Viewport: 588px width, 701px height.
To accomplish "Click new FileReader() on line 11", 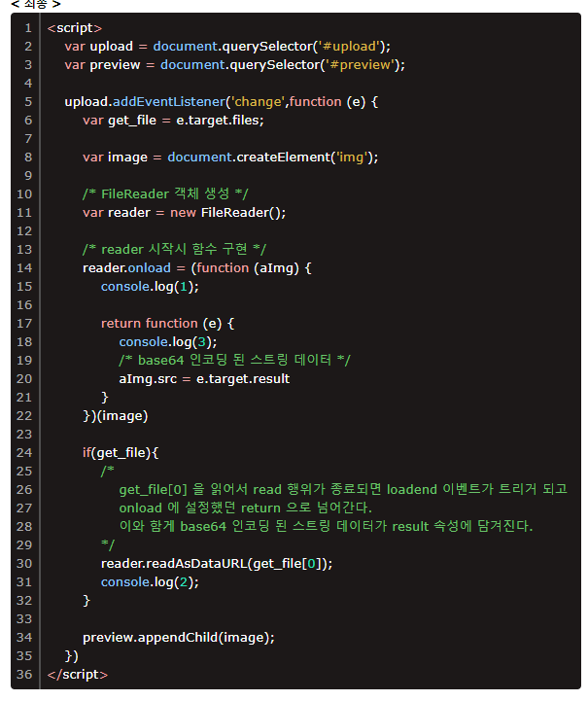I will (226, 213).
